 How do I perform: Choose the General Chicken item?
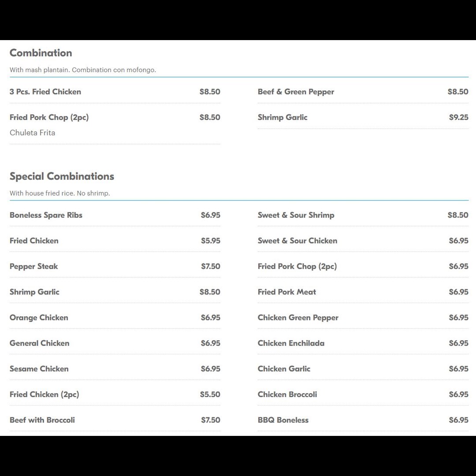click(115, 343)
